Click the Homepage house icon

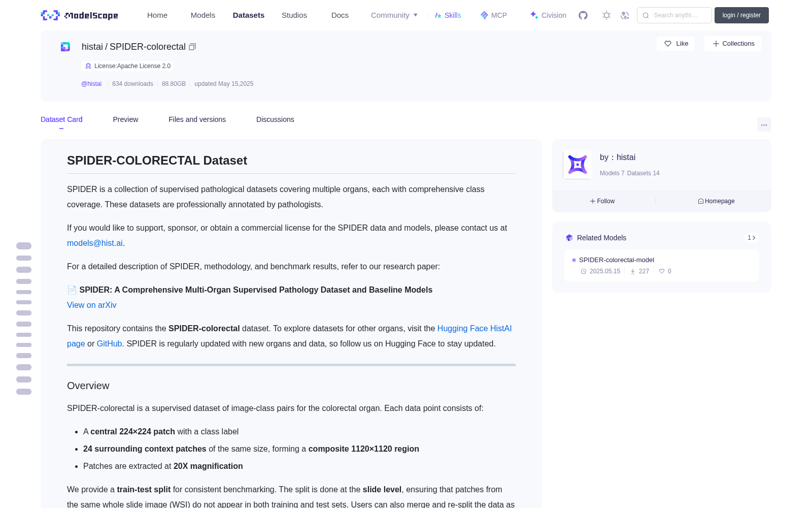point(701,201)
